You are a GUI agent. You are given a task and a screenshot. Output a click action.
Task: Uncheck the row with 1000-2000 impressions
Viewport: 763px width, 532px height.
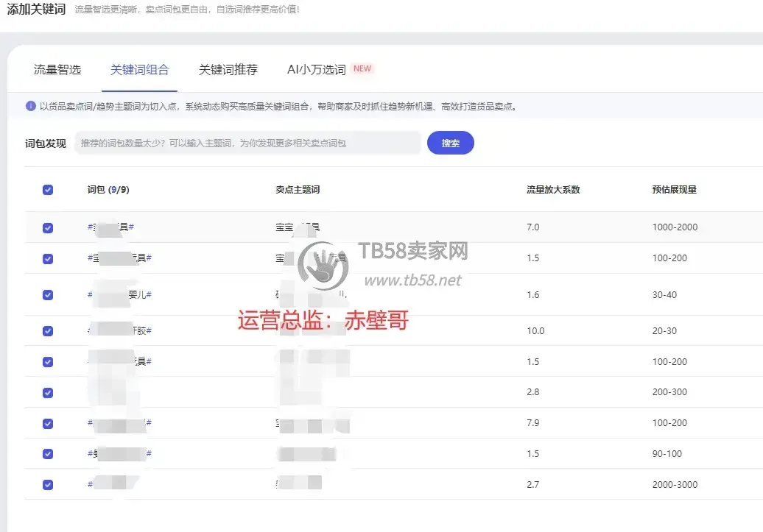[x=48, y=227]
